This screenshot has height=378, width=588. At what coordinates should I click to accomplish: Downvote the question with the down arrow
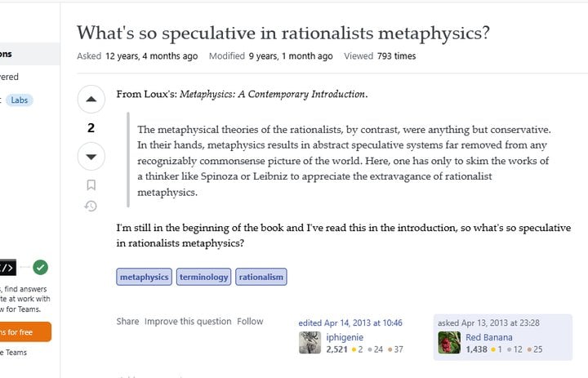pyautogui.click(x=91, y=157)
